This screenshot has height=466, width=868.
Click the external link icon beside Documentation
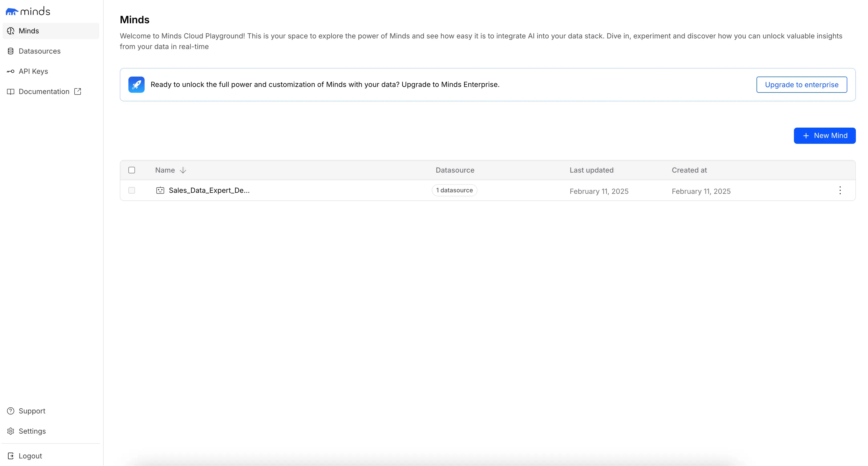78,91
